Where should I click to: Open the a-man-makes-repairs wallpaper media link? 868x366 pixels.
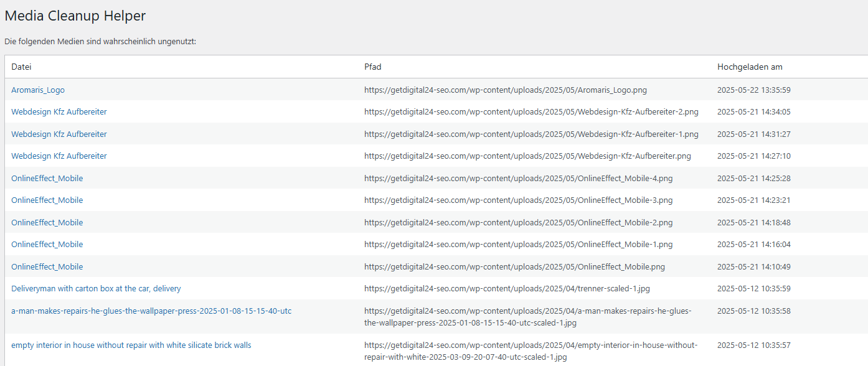[x=151, y=311]
